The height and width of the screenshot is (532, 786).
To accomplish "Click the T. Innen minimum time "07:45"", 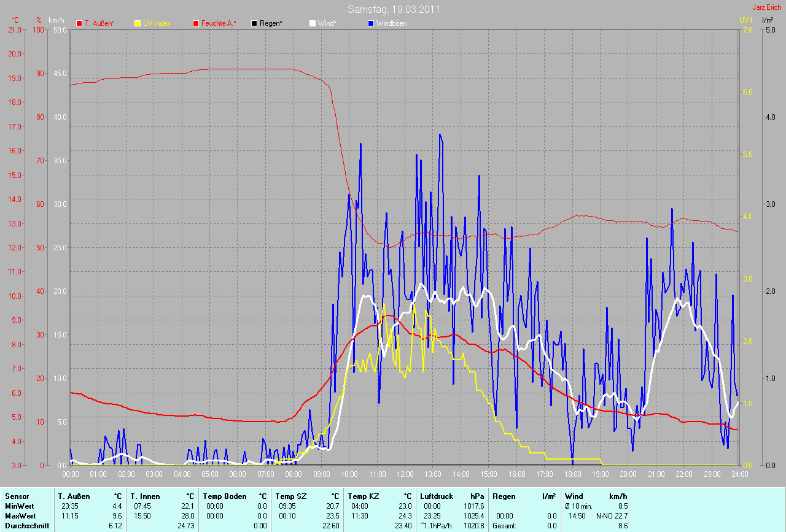I will tap(143, 506).
